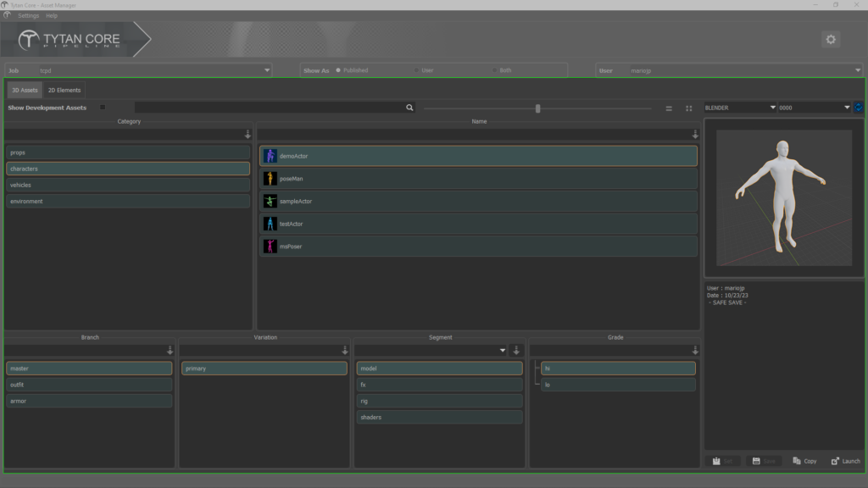Click the Name column download arrow icon

coord(695,135)
